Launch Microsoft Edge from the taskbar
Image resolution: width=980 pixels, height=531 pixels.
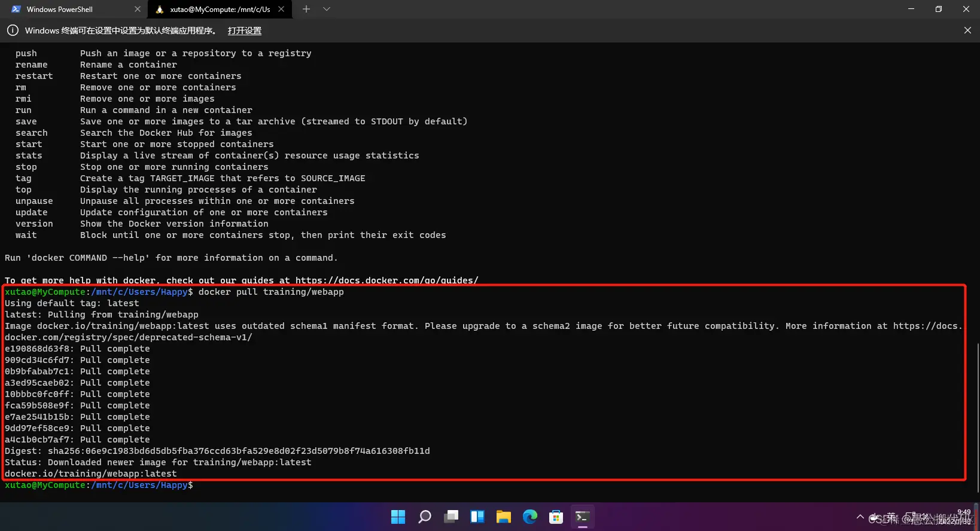click(530, 517)
